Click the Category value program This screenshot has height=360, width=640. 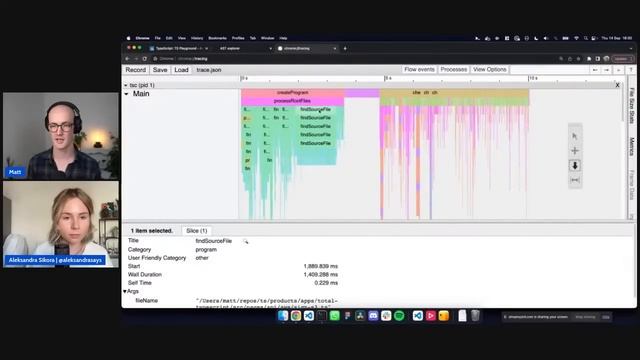coord(206,249)
